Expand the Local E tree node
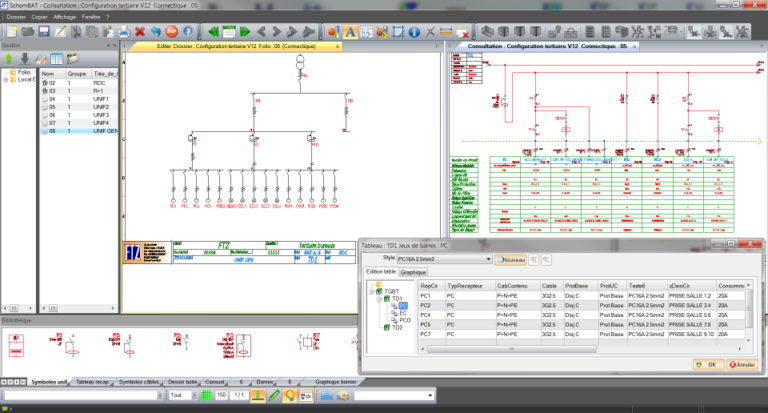The height and width of the screenshot is (413, 768). [7, 80]
